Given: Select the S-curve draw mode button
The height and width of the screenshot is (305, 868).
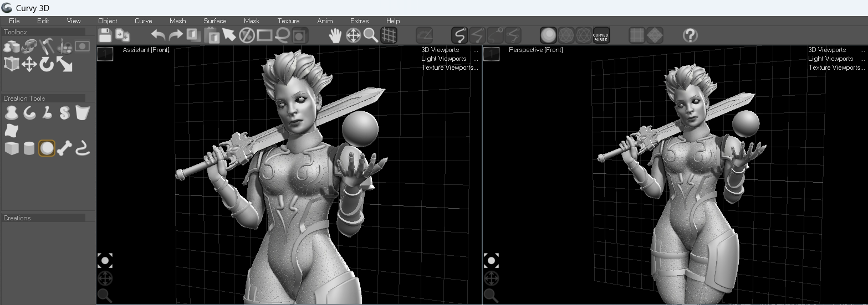Looking at the screenshot, I should [459, 35].
